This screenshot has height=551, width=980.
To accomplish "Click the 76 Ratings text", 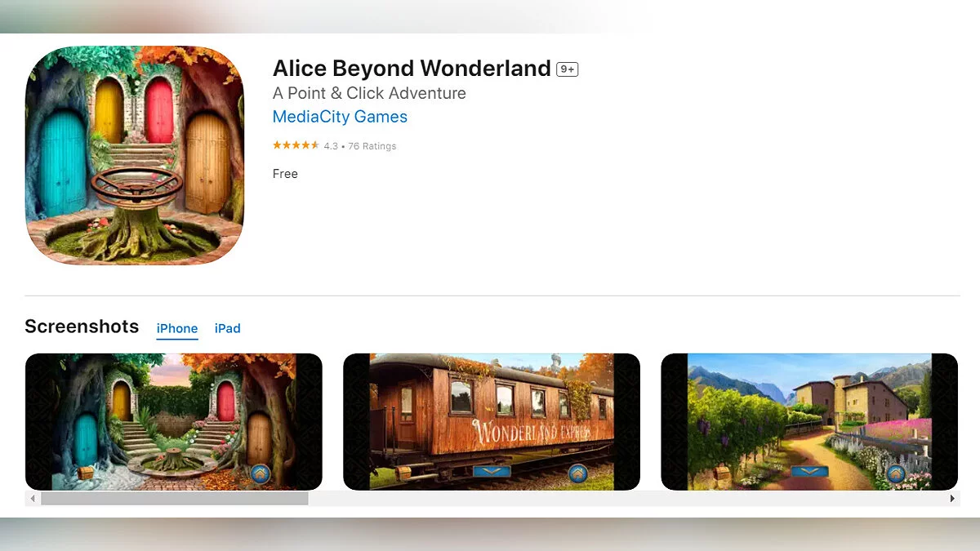I will coord(372,146).
